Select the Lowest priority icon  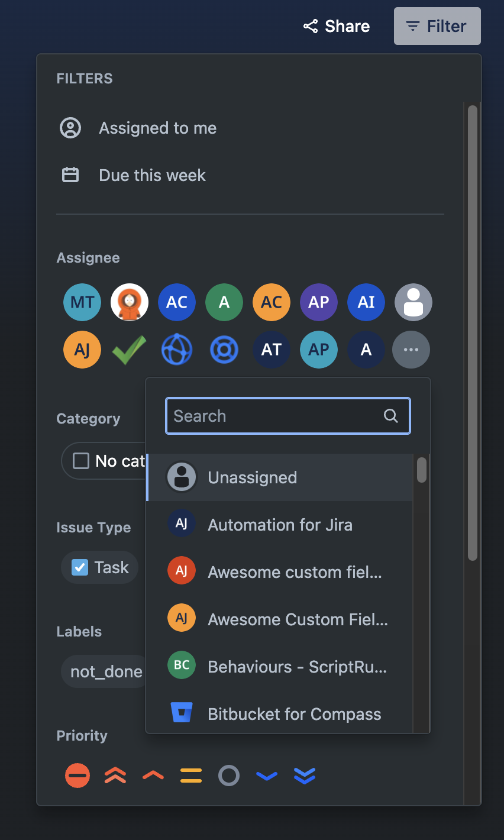[305, 775]
